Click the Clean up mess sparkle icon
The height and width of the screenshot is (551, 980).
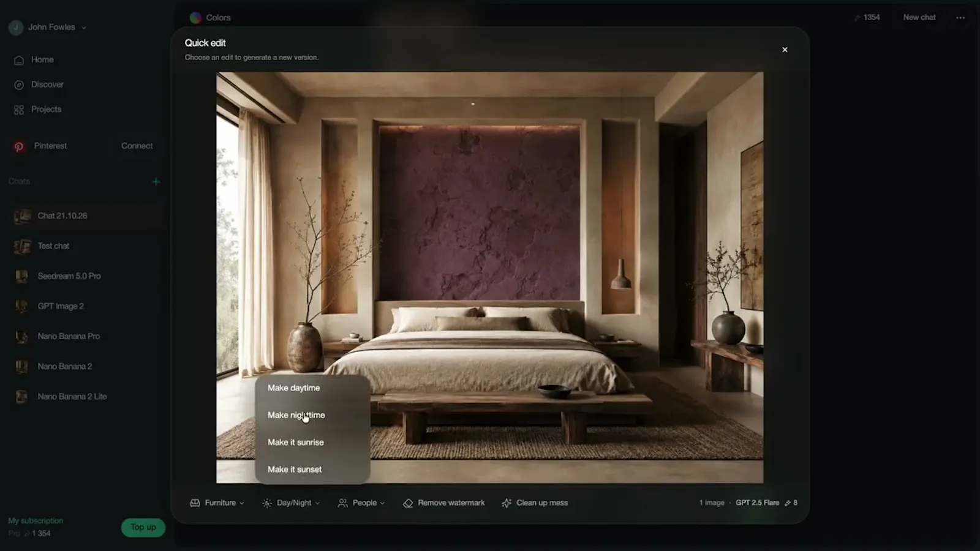pyautogui.click(x=507, y=503)
